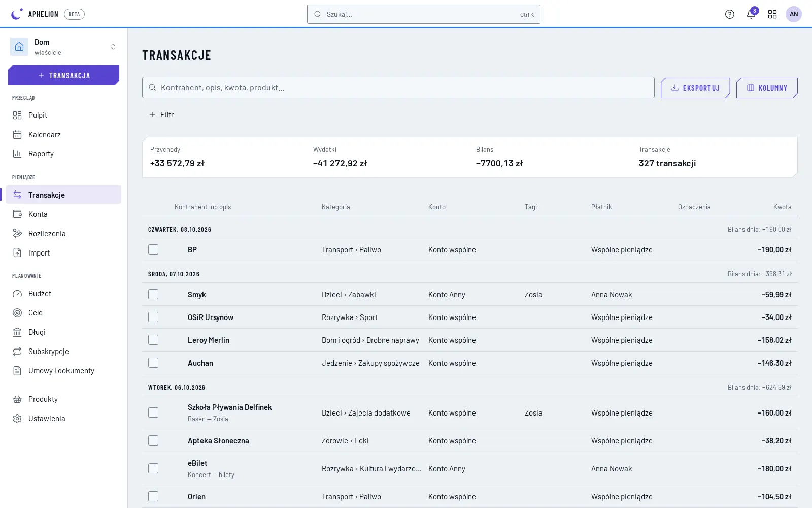Image resolution: width=812 pixels, height=508 pixels.
Task: Click the Pulpit dashboard icon
Action: pyautogui.click(x=17, y=115)
